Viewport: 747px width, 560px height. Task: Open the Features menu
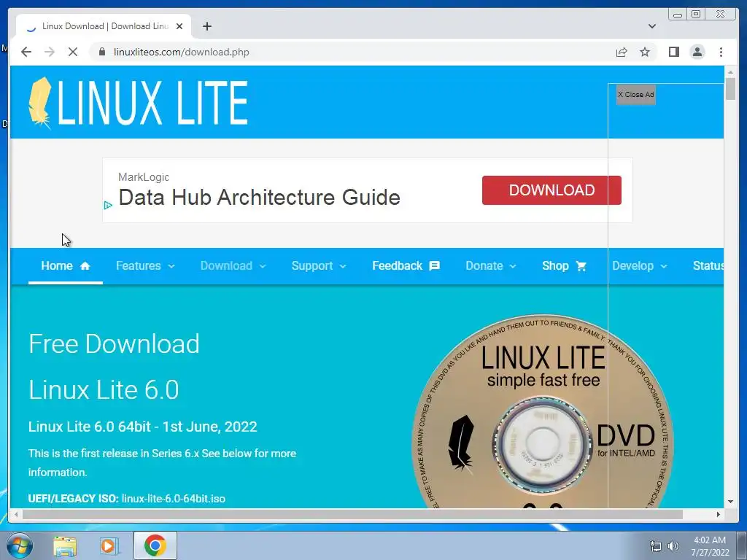(145, 265)
